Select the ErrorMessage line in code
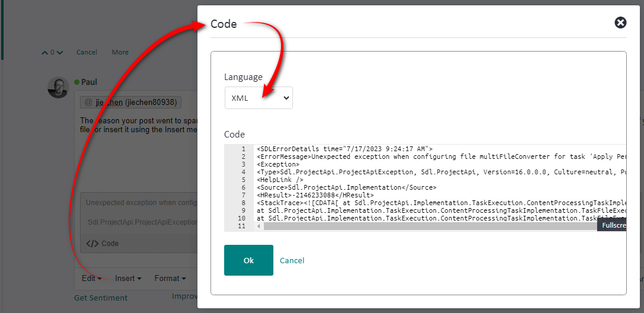644x313 pixels. point(442,156)
